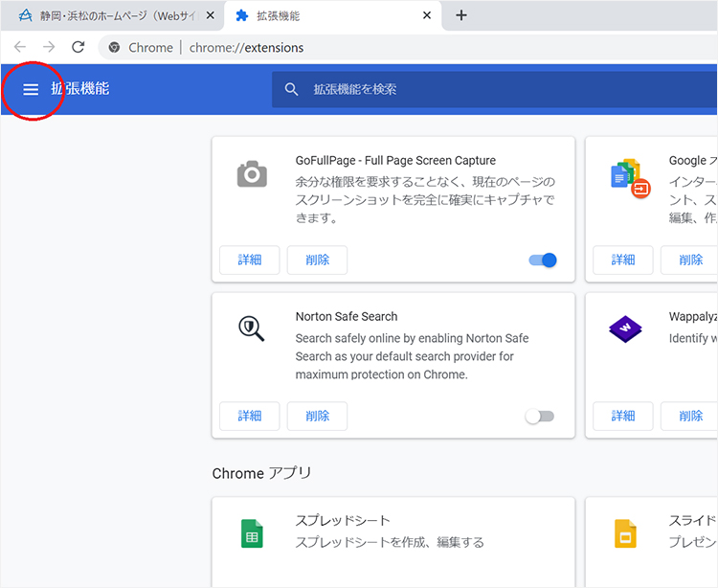Click the Chrome アプリ section heading
The width and height of the screenshot is (718, 588).
[x=261, y=473]
